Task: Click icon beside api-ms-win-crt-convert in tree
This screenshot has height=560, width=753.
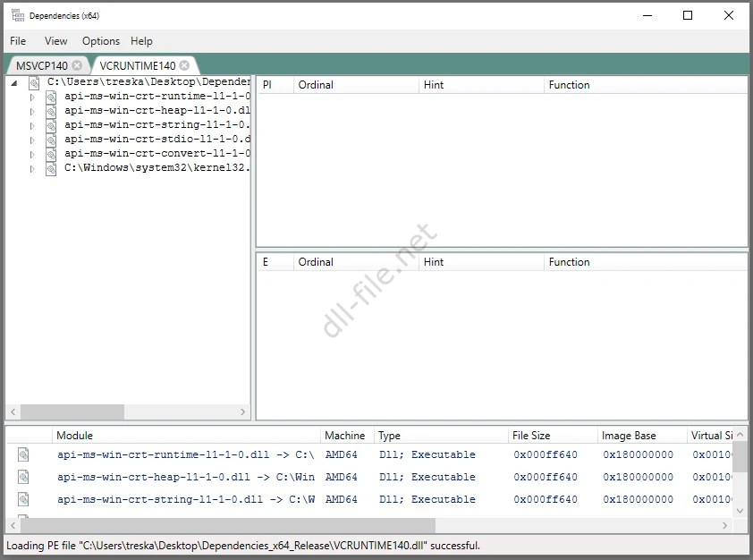Action: click(51, 155)
